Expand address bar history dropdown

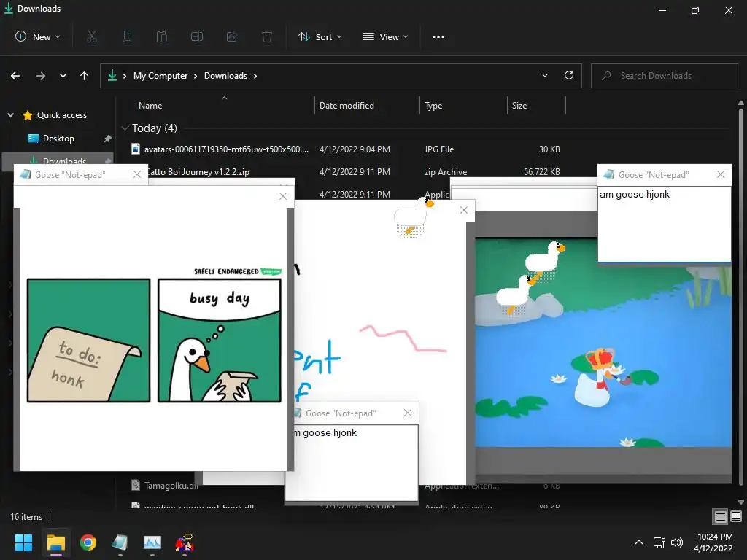point(544,75)
